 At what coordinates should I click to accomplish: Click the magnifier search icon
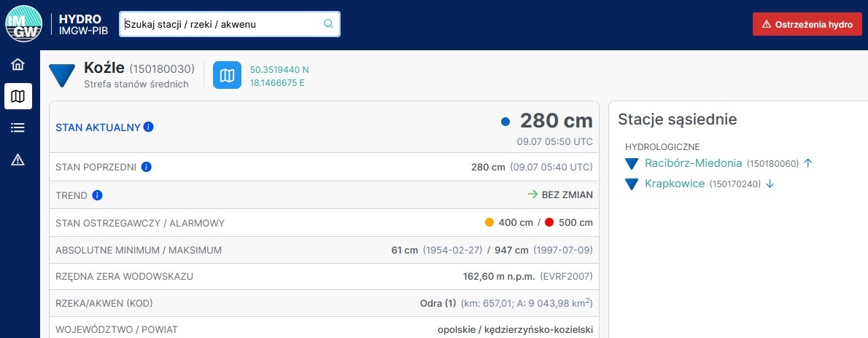(x=328, y=24)
